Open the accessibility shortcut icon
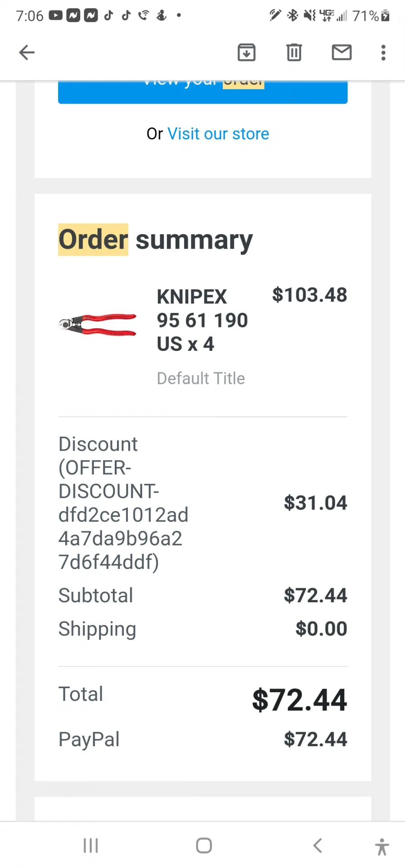This screenshot has height=868, width=405. [x=382, y=847]
